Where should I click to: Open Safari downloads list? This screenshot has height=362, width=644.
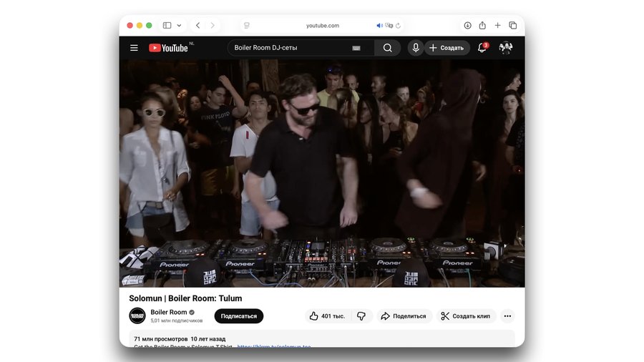[x=467, y=25]
